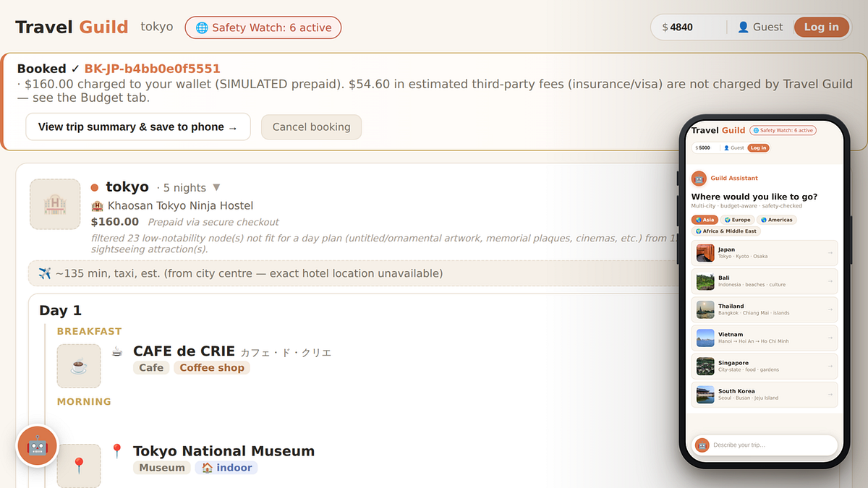Open the Japan destination arrow in phone
Viewport: 868px width, 488px height.
[x=830, y=253]
